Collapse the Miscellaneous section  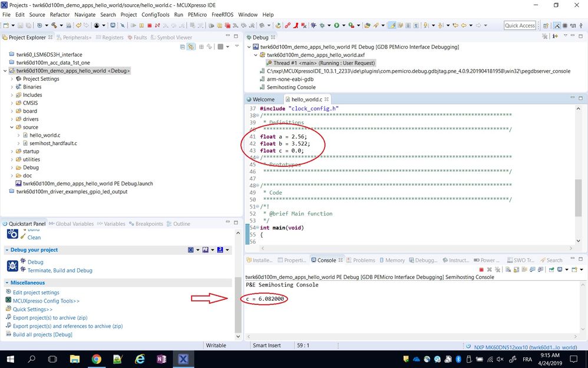pos(6,282)
